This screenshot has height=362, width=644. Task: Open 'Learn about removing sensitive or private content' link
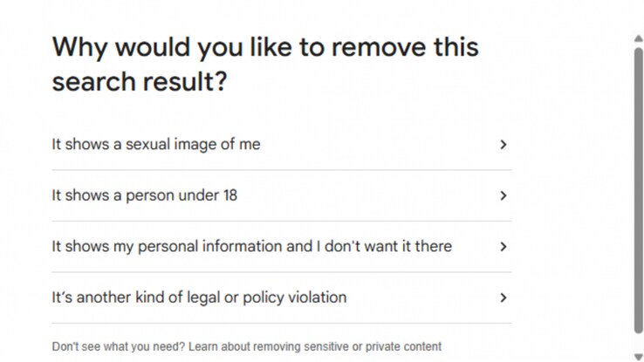315,346
